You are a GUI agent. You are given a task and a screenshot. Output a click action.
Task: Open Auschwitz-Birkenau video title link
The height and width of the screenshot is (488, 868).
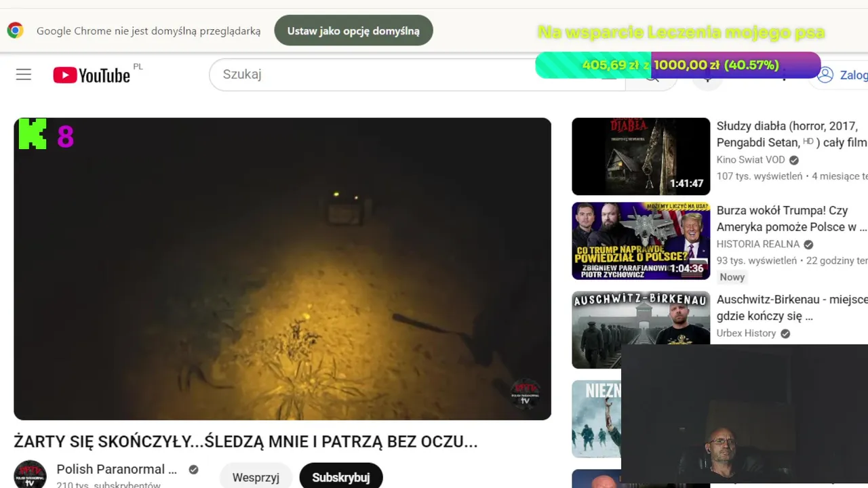(791, 308)
